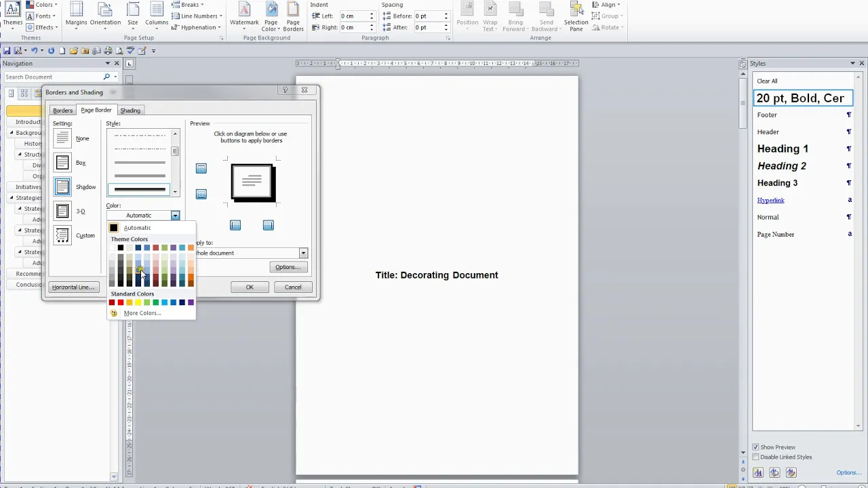Open the Breaks dropdown
Screen dimensions: 868x488
coord(188,5)
